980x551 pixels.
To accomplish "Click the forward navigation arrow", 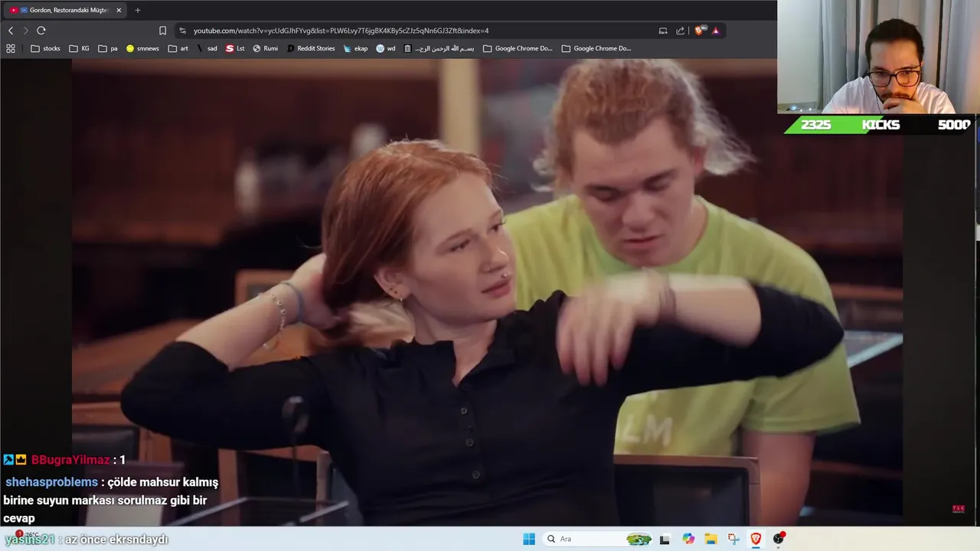I will pyautogui.click(x=25, y=31).
